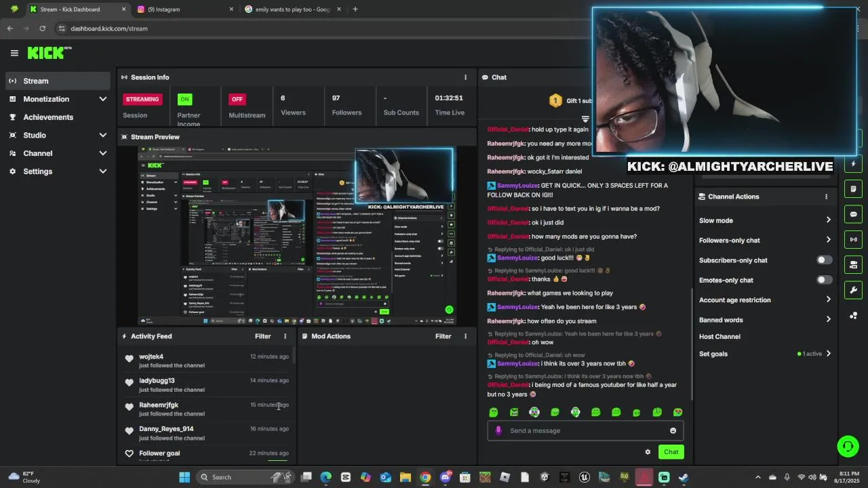Switch to the 'emily wants to play too' tab

click(x=292, y=9)
